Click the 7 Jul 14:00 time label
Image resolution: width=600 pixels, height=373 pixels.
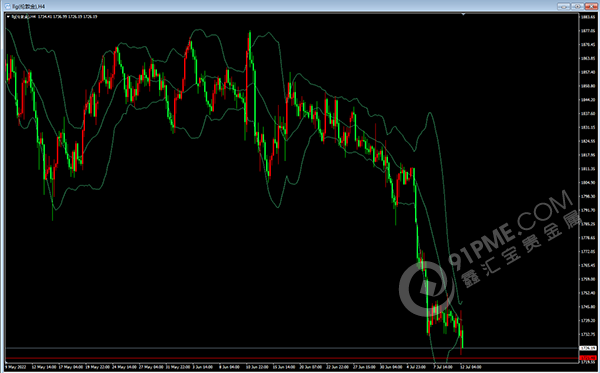coord(444,367)
